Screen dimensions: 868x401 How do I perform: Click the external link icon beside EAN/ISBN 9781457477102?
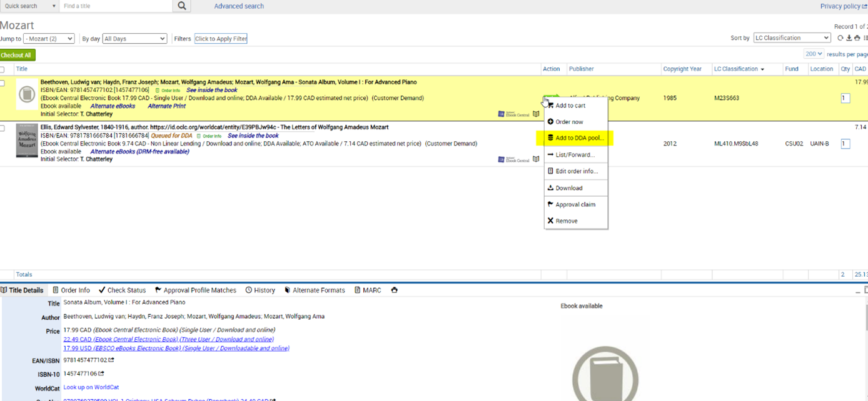pyautogui.click(x=111, y=360)
